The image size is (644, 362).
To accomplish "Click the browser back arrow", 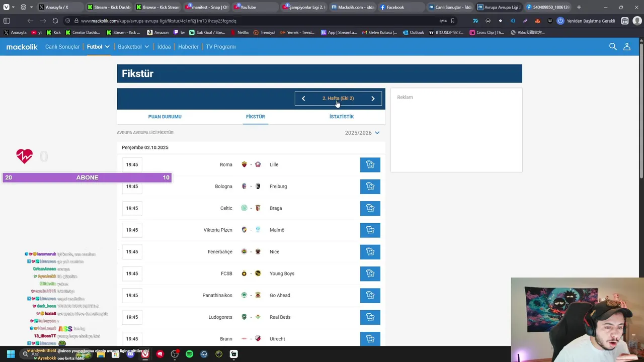I will (30, 21).
